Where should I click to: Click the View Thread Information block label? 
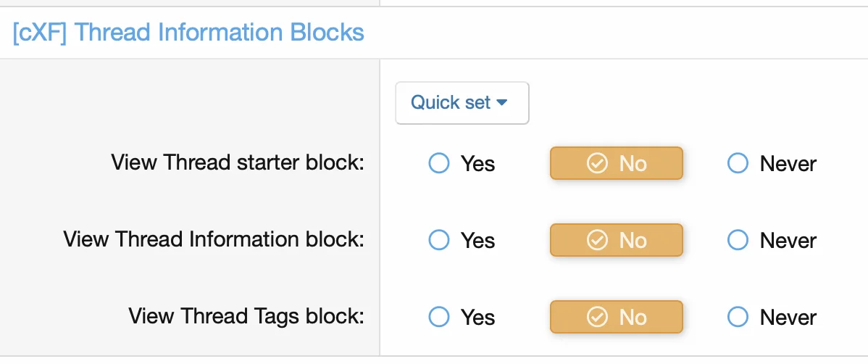click(x=213, y=239)
